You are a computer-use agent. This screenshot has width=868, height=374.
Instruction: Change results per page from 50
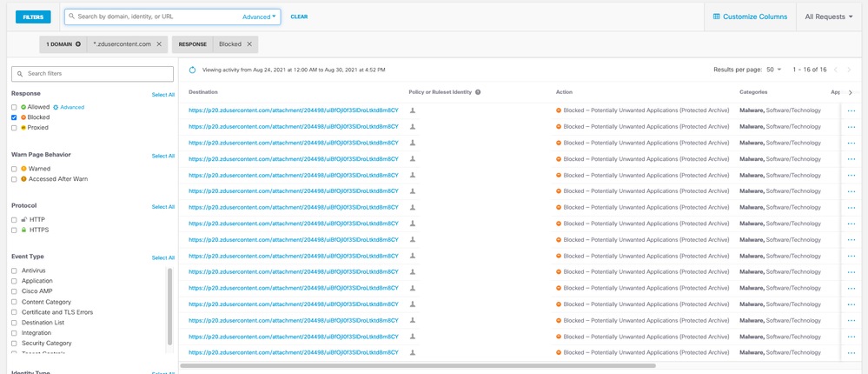coord(774,69)
